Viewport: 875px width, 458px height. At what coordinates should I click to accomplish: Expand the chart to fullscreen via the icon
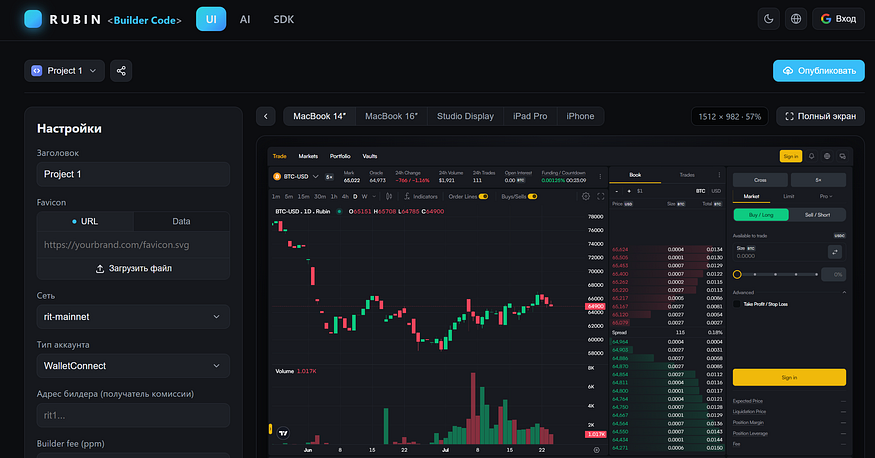[600, 196]
